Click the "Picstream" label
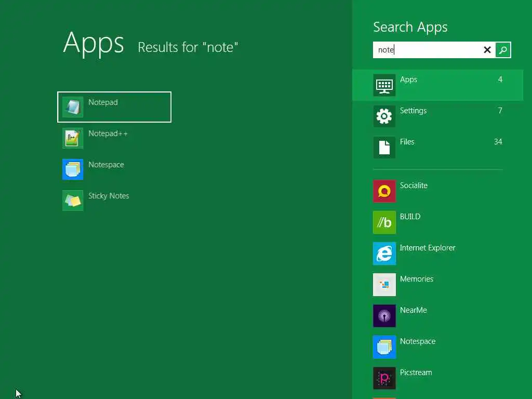Viewport: 532px width, 399px height. coord(416,373)
